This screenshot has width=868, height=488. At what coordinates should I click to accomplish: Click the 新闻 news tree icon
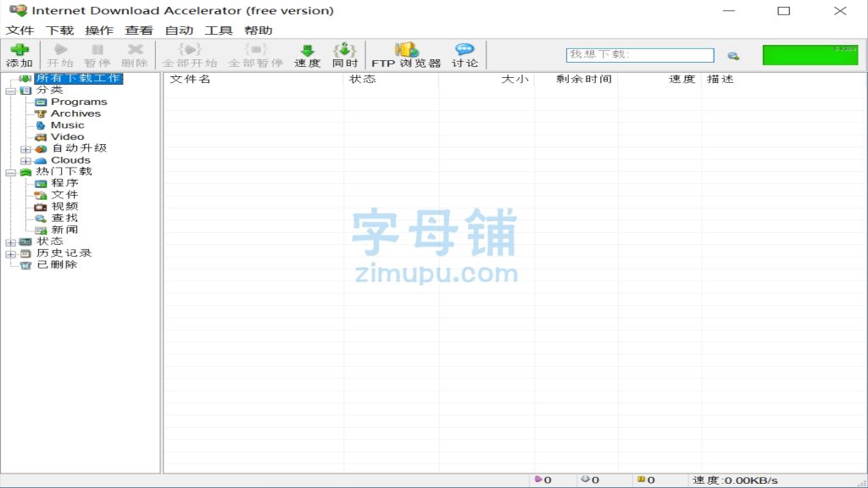click(41, 230)
